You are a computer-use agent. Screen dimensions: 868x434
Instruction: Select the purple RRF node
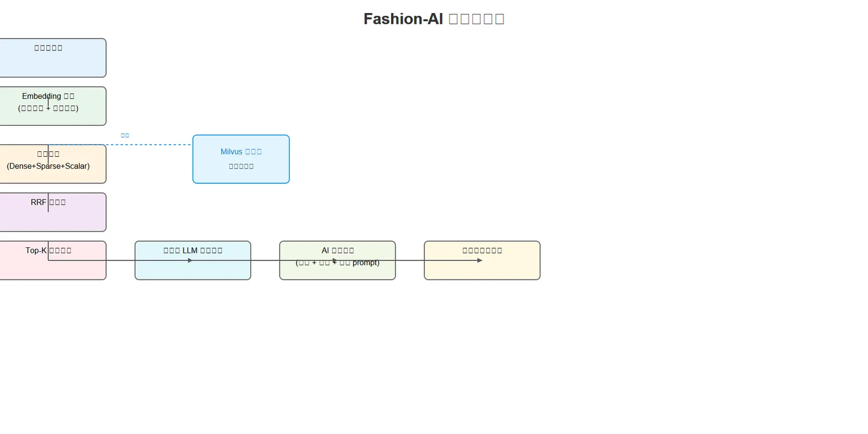point(53,212)
